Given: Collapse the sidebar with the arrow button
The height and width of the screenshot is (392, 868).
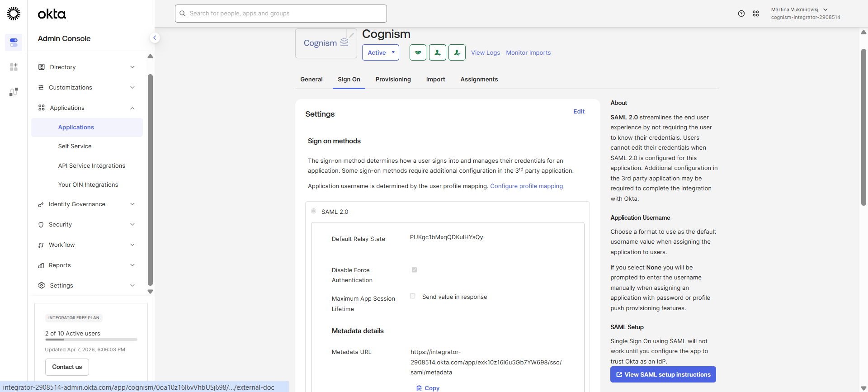Looking at the screenshot, I should pyautogui.click(x=155, y=38).
